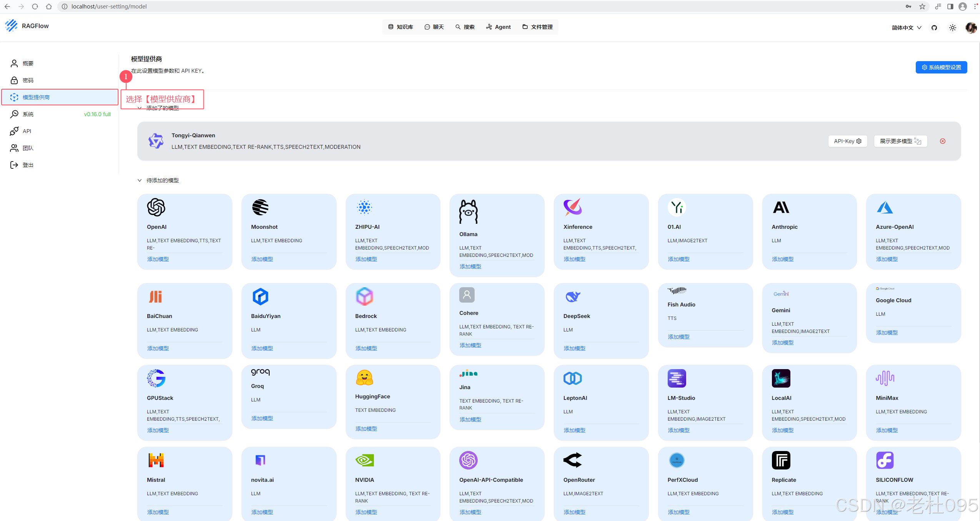
Task: Click the HuggingFace emoji logo
Action: coord(364,378)
